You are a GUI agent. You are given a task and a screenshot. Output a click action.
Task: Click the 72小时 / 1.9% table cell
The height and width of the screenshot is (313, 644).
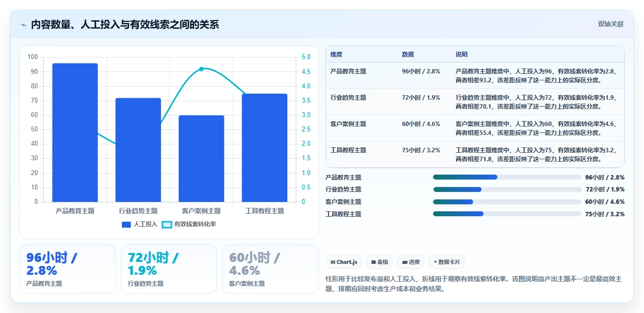[421, 98]
